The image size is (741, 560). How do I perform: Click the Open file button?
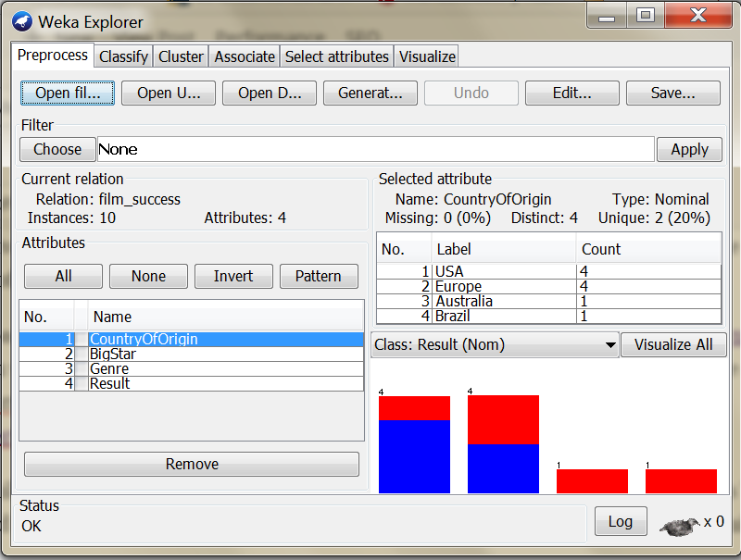68,93
